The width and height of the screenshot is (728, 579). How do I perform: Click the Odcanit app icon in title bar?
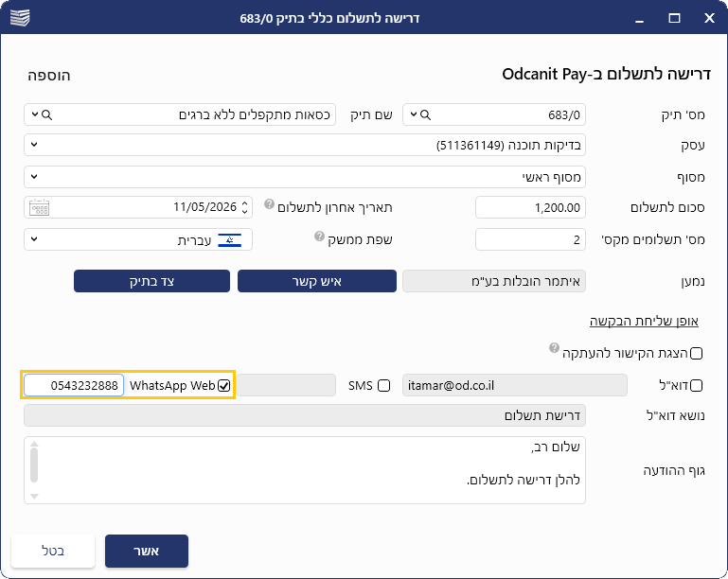[x=20, y=18]
